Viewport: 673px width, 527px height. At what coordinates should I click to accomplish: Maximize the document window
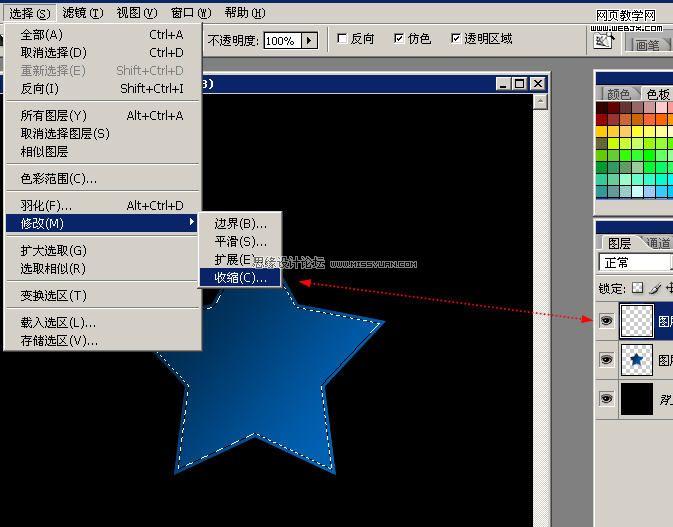[520, 84]
